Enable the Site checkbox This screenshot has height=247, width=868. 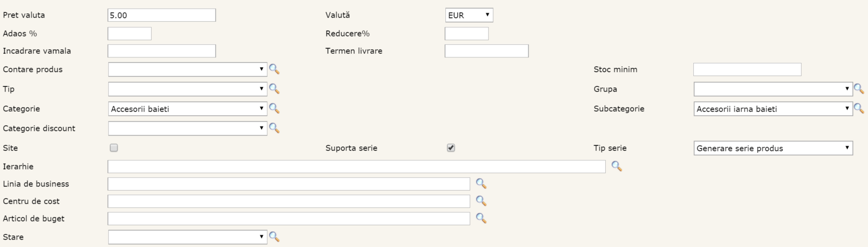click(114, 148)
